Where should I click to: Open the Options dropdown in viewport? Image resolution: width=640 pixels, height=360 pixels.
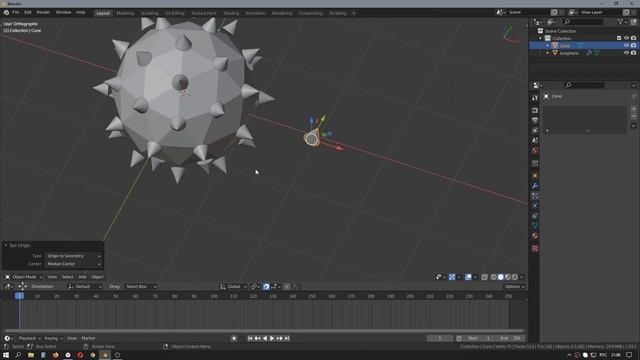click(514, 287)
